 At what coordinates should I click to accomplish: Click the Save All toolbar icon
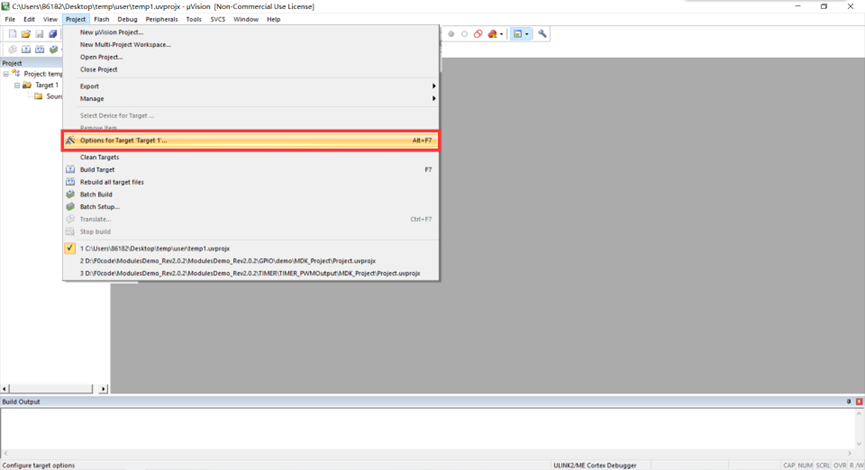coord(53,34)
